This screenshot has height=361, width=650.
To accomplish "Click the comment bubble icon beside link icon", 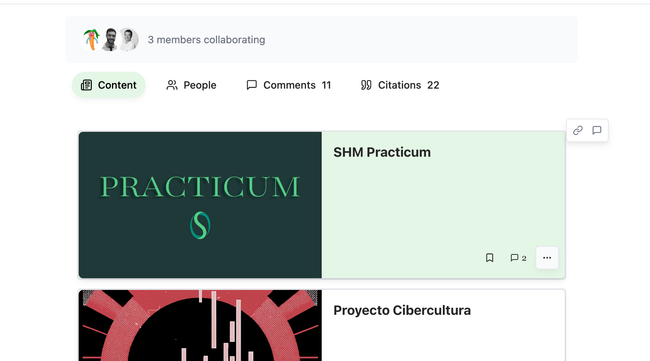I will [x=597, y=131].
